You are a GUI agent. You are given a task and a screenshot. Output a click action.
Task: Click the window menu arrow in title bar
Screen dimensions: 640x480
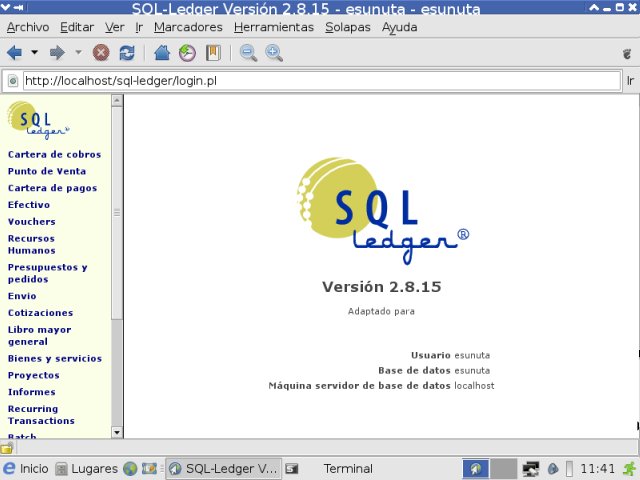(5, 7)
